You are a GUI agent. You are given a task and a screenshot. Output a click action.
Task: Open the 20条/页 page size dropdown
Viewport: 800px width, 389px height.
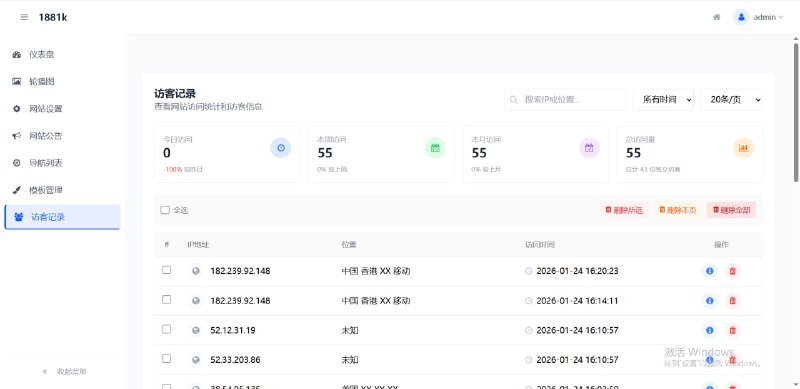(x=731, y=100)
